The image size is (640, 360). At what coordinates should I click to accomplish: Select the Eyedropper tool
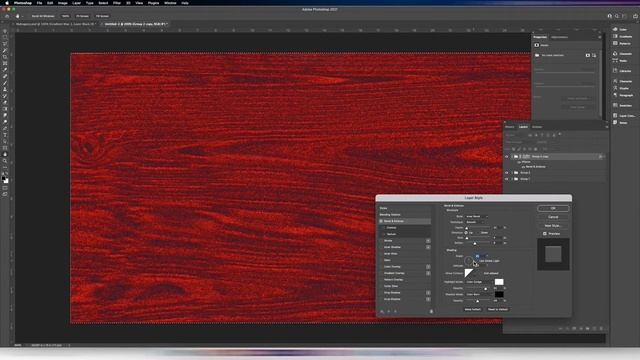[5, 70]
